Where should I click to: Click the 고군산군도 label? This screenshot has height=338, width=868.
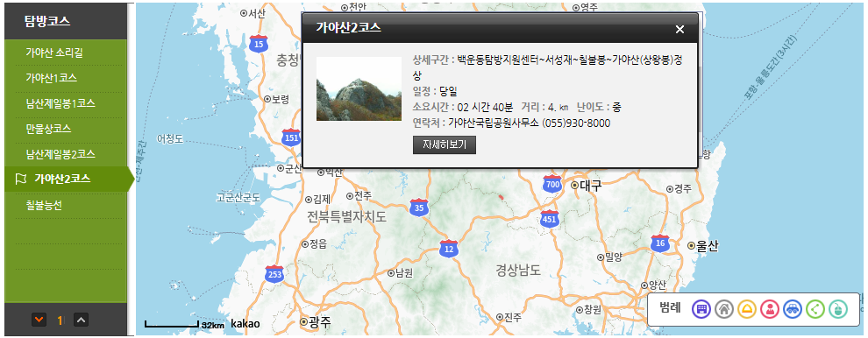[238, 198]
